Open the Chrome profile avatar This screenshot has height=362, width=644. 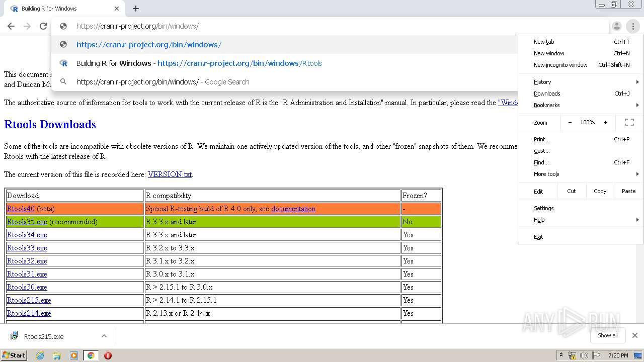616,26
